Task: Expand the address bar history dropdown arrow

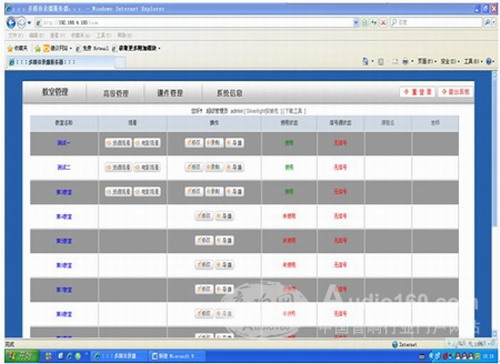Action: (x=356, y=22)
